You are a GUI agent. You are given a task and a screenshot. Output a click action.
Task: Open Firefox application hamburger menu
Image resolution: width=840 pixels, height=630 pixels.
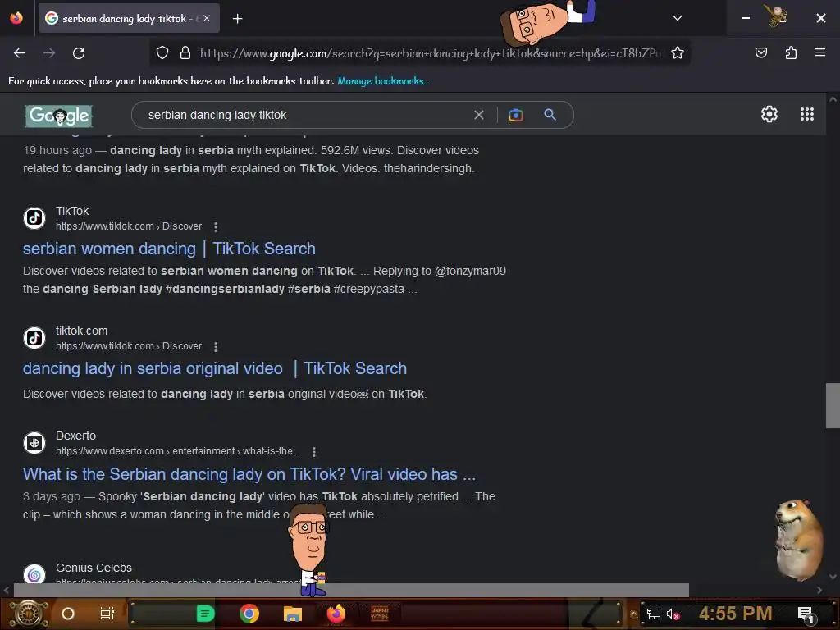(x=819, y=52)
